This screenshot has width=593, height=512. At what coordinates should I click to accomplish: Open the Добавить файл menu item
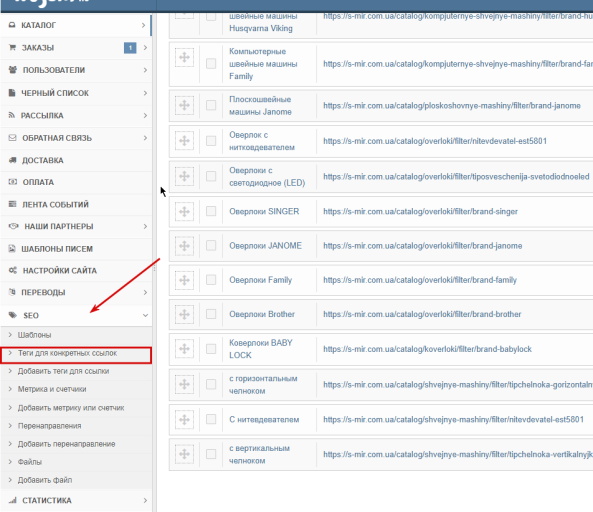click(45, 480)
